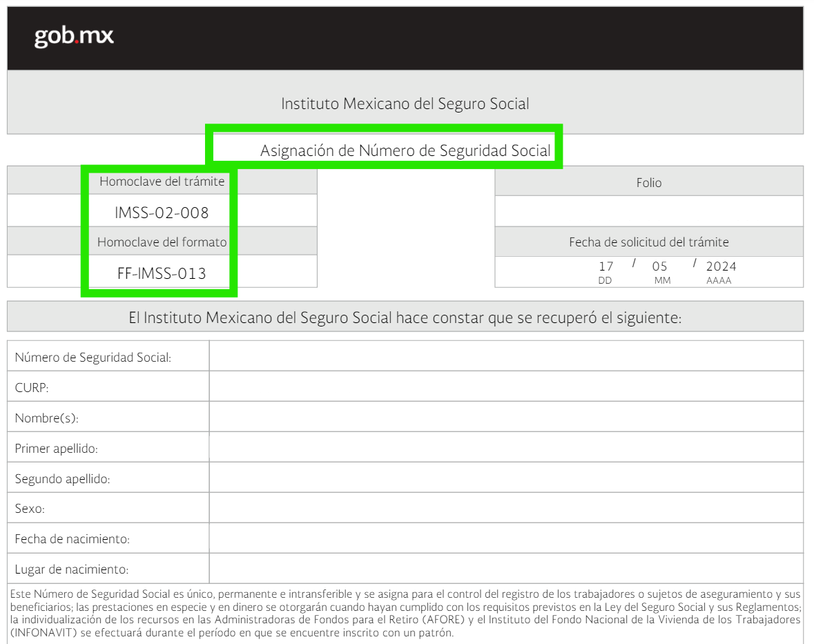Click the IMSS-02-008 trámite code

click(x=162, y=213)
